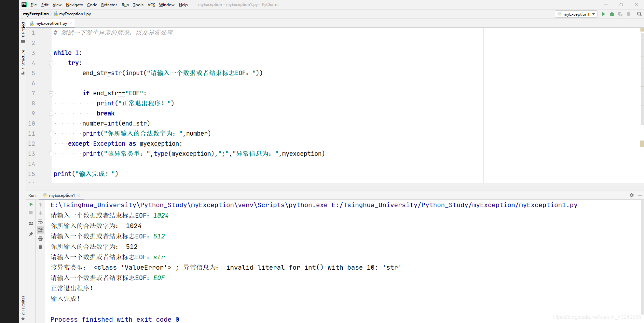Open the myException1 run configuration dropdown

coord(576,14)
